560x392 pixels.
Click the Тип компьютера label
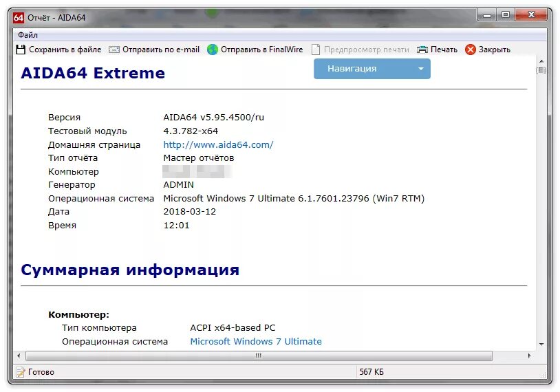point(99,328)
